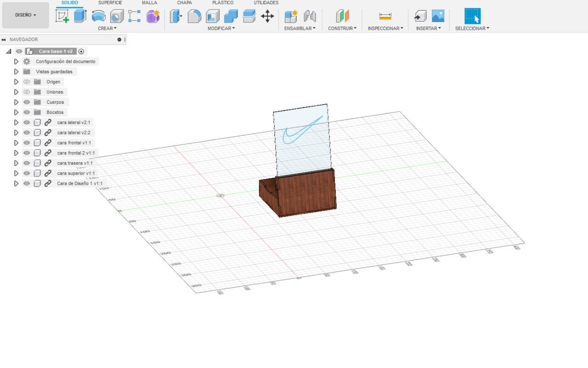The width and height of the screenshot is (588, 368).
Task: Hide the Bocetos folder
Action: coord(27,112)
